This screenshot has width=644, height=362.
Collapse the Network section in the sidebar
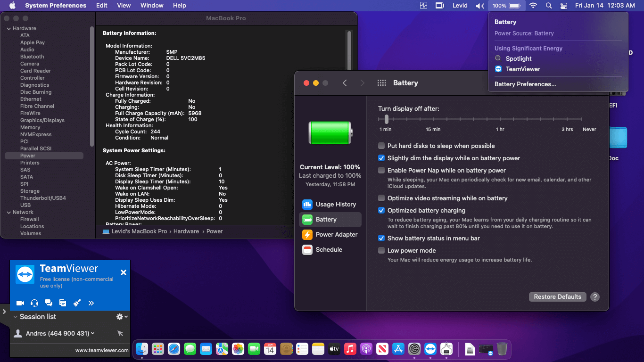(8, 213)
